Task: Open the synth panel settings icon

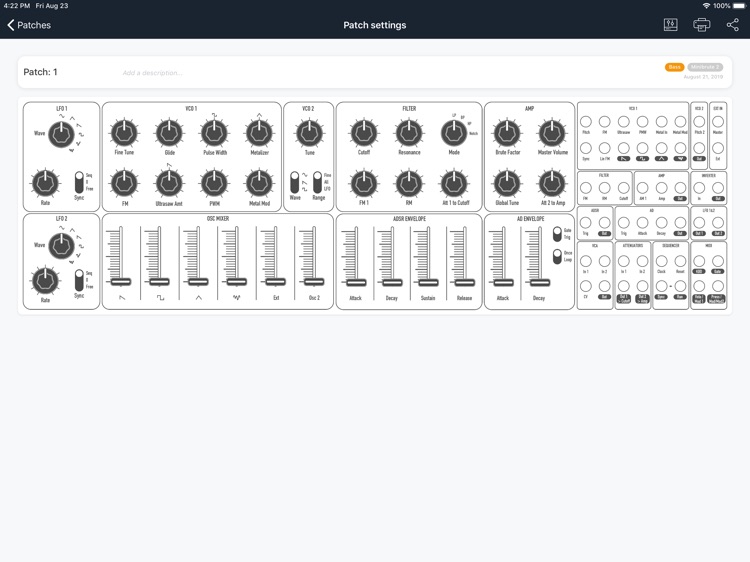Action: [x=670, y=25]
